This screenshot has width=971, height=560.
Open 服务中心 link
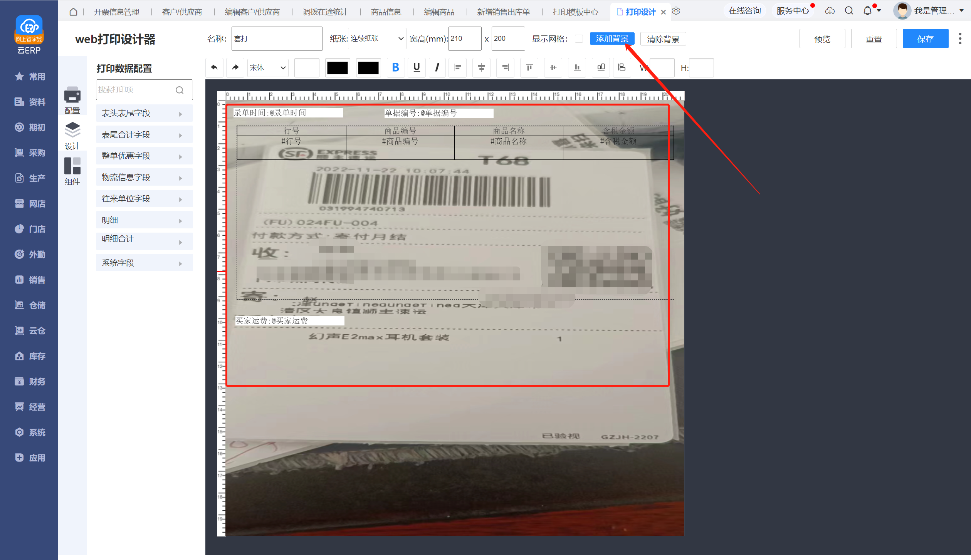pyautogui.click(x=793, y=11)
